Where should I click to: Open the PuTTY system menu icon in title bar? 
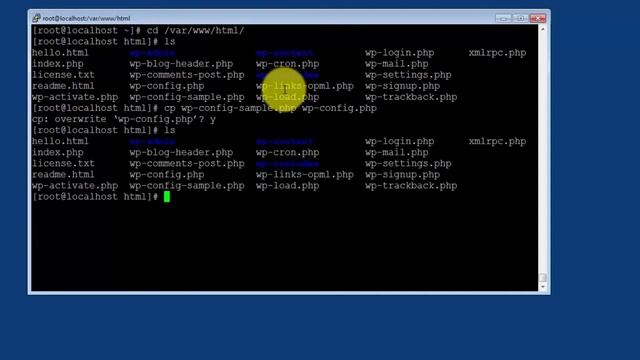(36, 18)
